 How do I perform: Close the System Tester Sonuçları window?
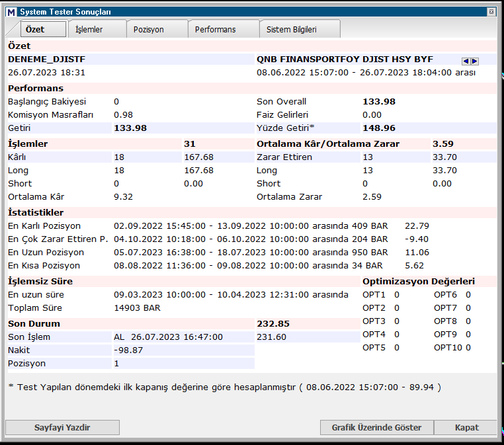point(491,12)
